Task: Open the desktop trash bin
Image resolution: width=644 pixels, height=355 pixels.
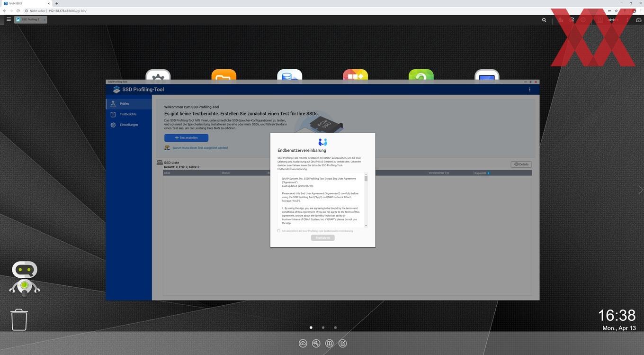Action: tap(19, 319)
